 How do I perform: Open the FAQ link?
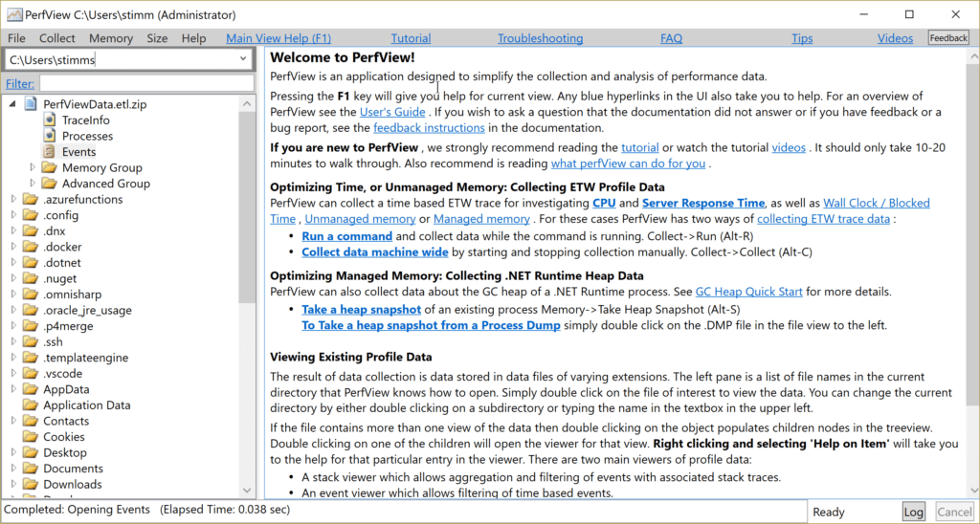[671, 38]
